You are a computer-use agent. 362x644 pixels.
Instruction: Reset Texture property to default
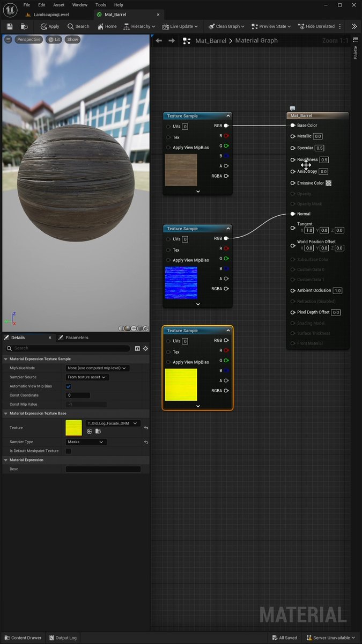point(146,428)
